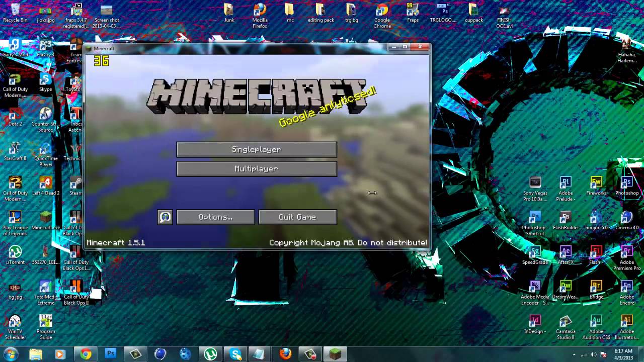Open Google Chrome from the taskbar
The image size is (644, 362).
point(86,354)
